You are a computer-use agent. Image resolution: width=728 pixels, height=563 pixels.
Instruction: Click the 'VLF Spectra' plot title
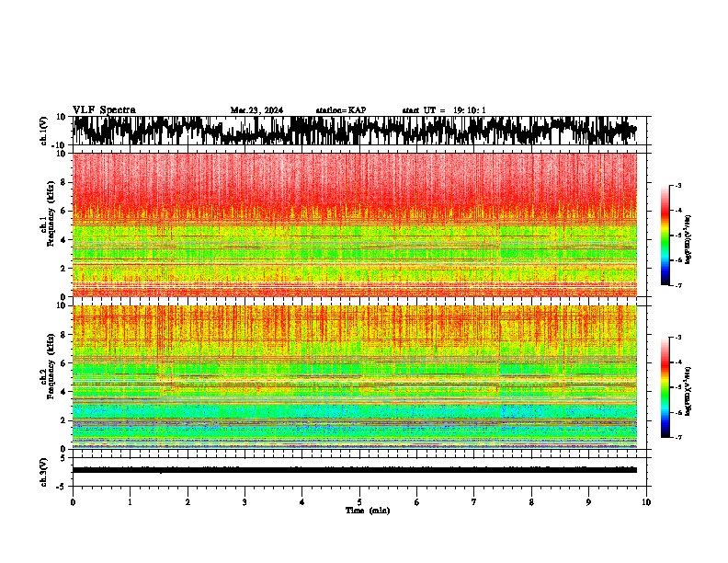[x=104, y=110]
